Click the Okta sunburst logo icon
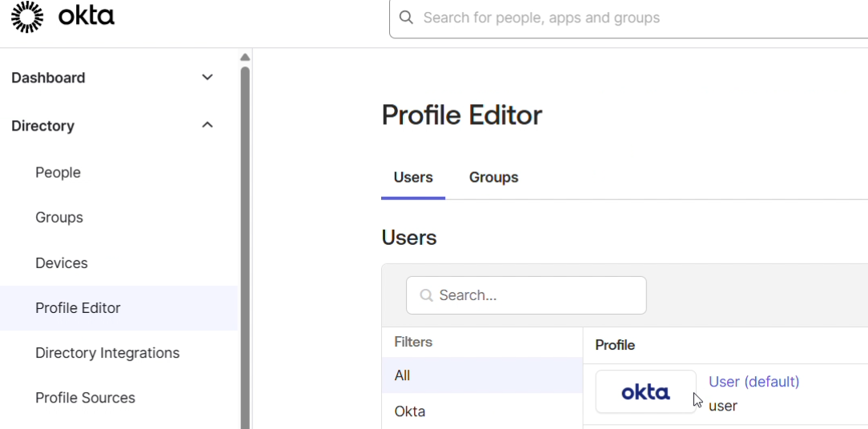This screenshot has width=868, height=429. [27, 17]
